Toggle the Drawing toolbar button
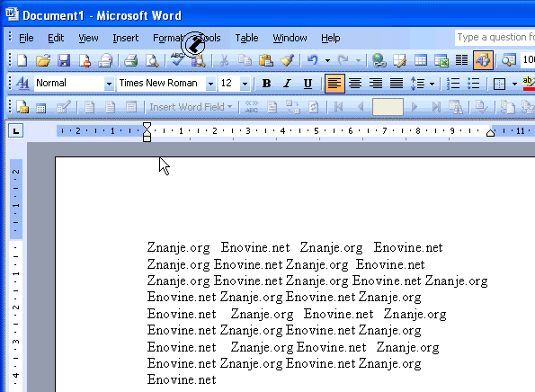This screenshot has width=535, height=392. pos(483,60)
